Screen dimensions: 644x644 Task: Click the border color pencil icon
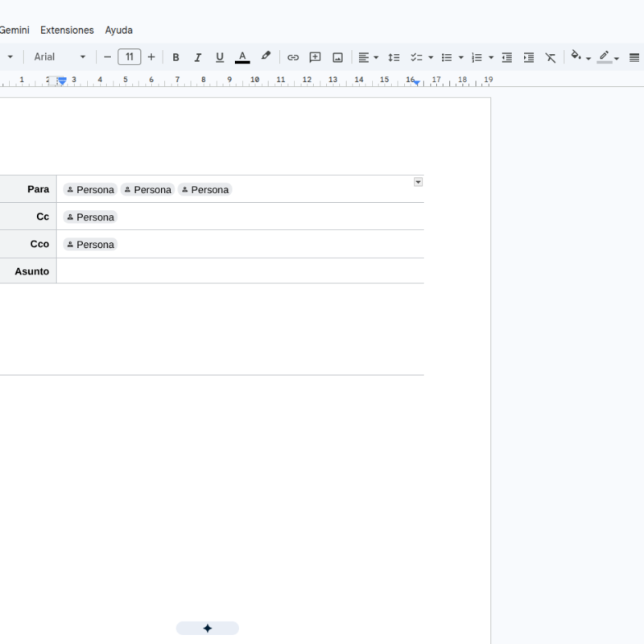click(x=605, y=56)
